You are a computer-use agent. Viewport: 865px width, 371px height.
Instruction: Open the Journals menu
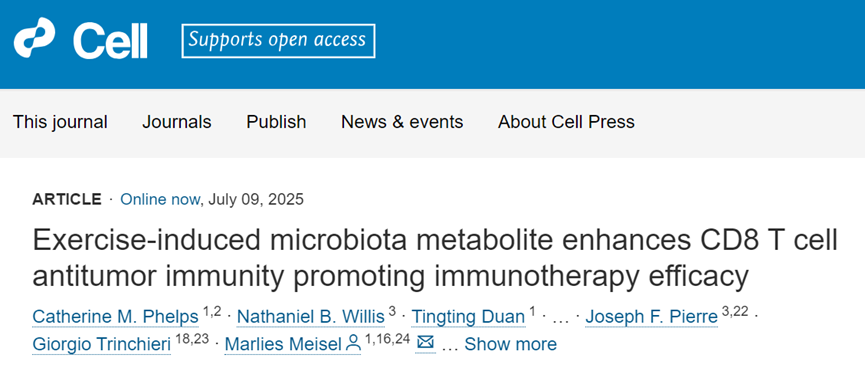[x=177, y=122]
